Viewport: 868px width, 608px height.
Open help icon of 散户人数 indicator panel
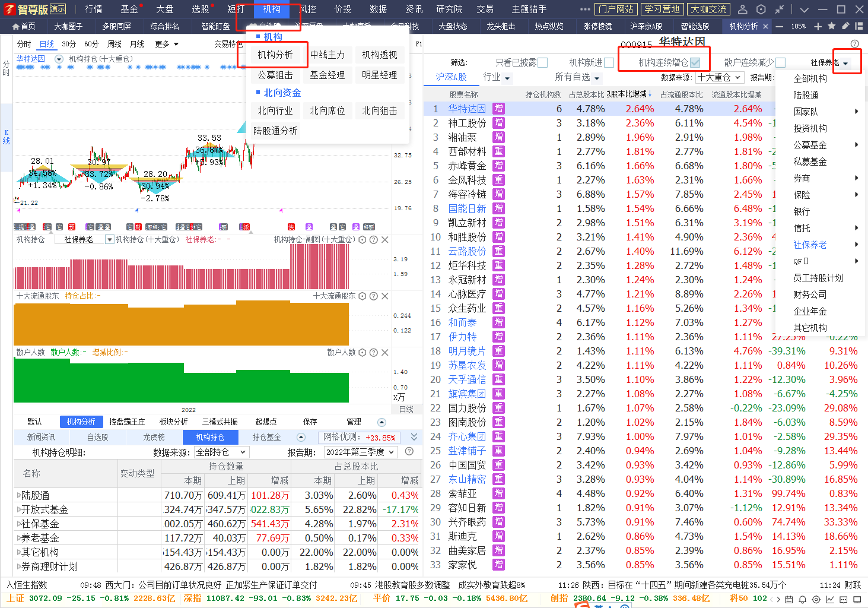pos(373,353)
